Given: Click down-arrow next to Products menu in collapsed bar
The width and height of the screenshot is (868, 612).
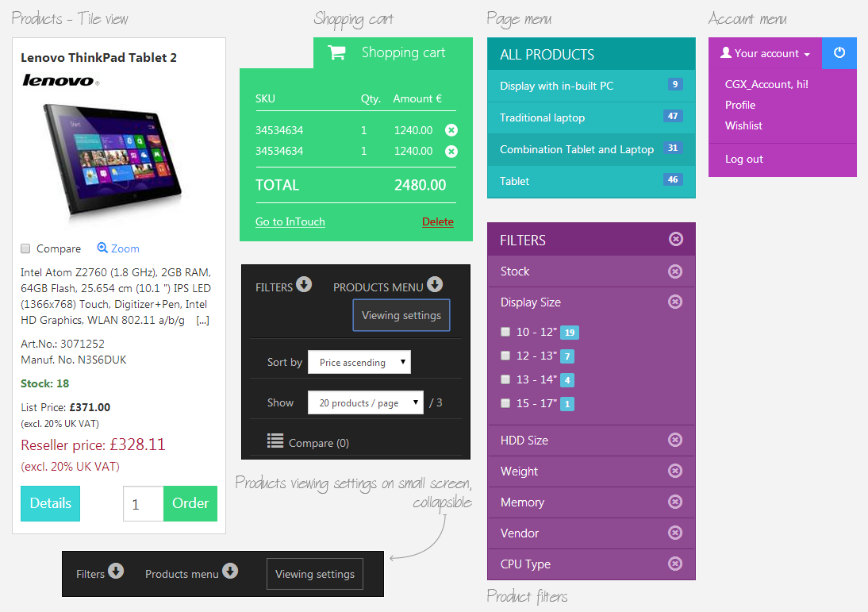Looking at the screenshot, I should [230, 571].
